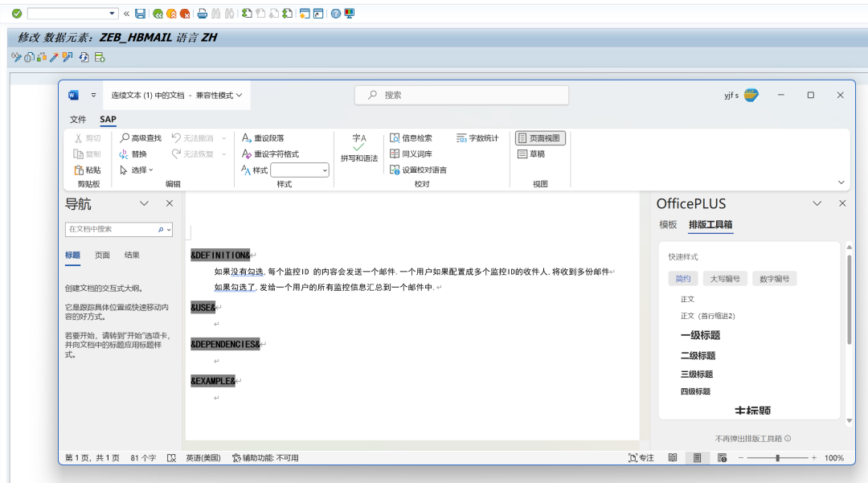The width and height of the screenshot is (868, 483).
Task: Click 不再弹出排版工具箱 link
Action: coord(748,439)
